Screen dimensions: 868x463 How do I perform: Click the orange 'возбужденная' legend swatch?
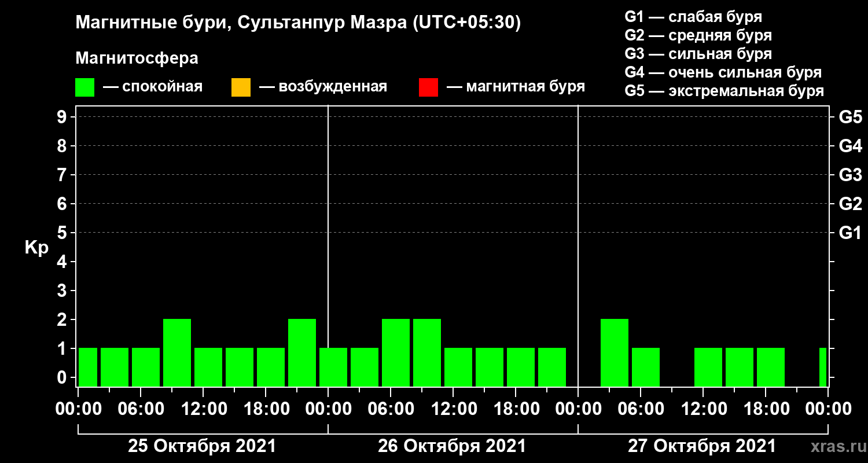tap(241, 87)
